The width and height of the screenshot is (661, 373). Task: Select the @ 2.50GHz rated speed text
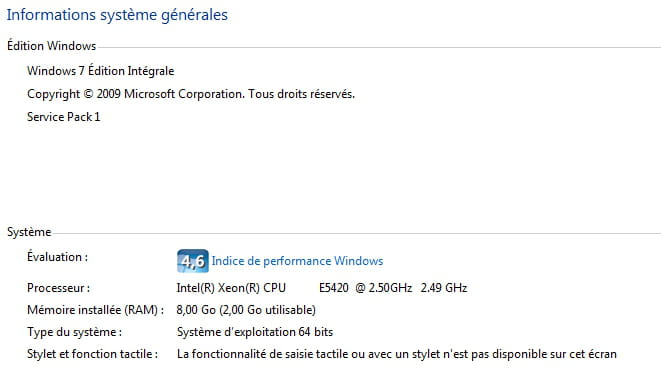(x=384, y=288)
